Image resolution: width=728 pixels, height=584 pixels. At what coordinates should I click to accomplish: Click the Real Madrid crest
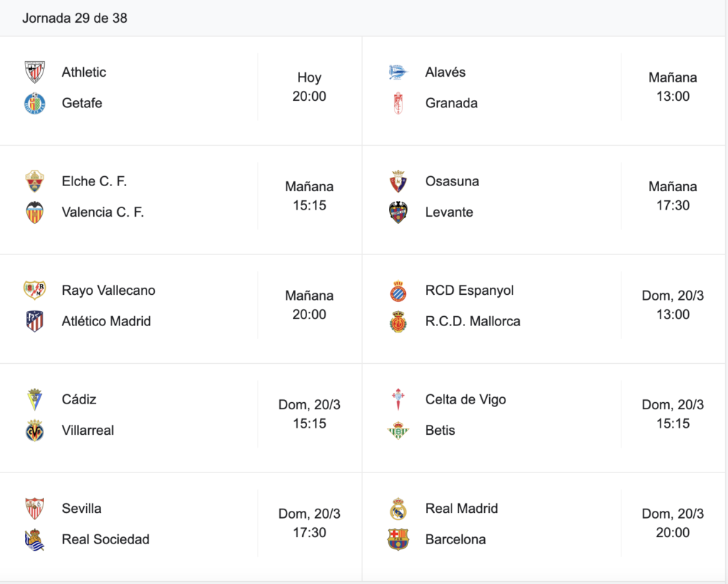pos(398,509)
